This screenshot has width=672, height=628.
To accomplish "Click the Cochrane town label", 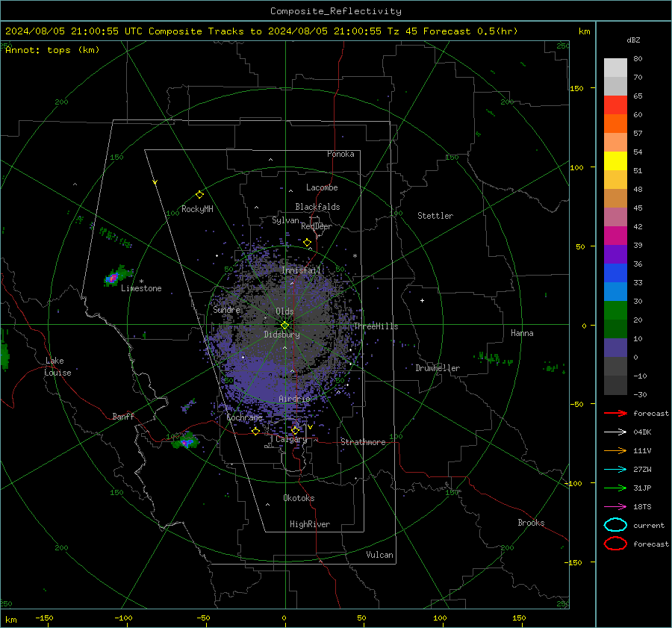I will click(x=244, y=417).
